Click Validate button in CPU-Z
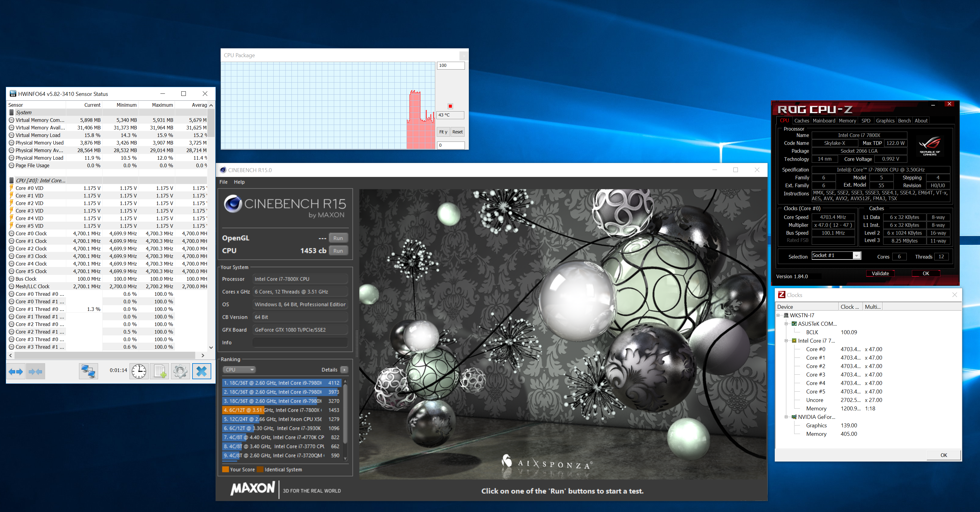 click(880, 273)
